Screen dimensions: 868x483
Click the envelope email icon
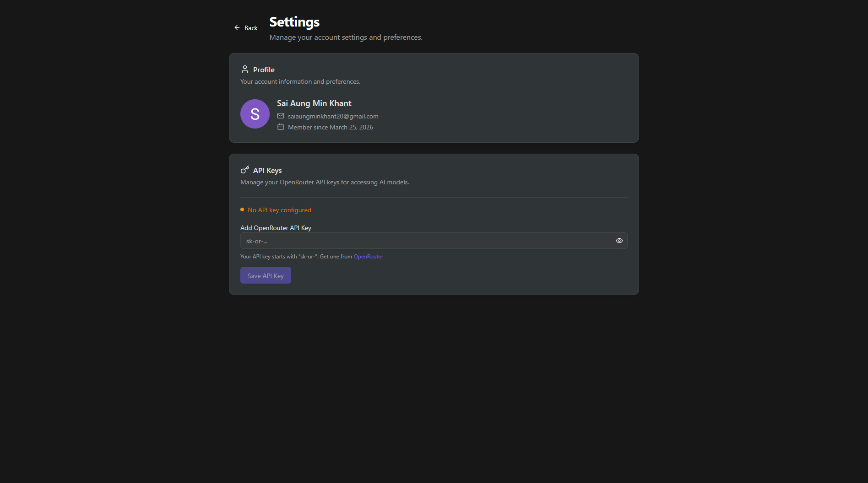tap(281, 116)
